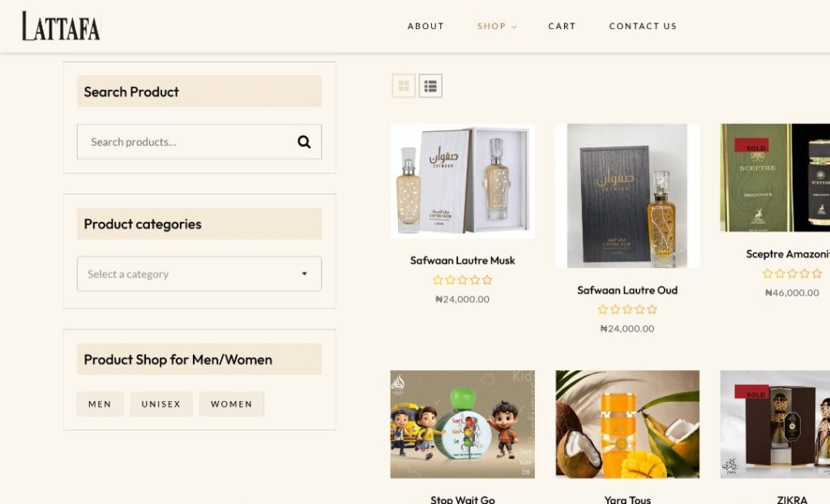Viewport: 830px width, 504px height.
Task: Rate Safwaan Lautre Musk with stars
Action: (x=462, y=280)
